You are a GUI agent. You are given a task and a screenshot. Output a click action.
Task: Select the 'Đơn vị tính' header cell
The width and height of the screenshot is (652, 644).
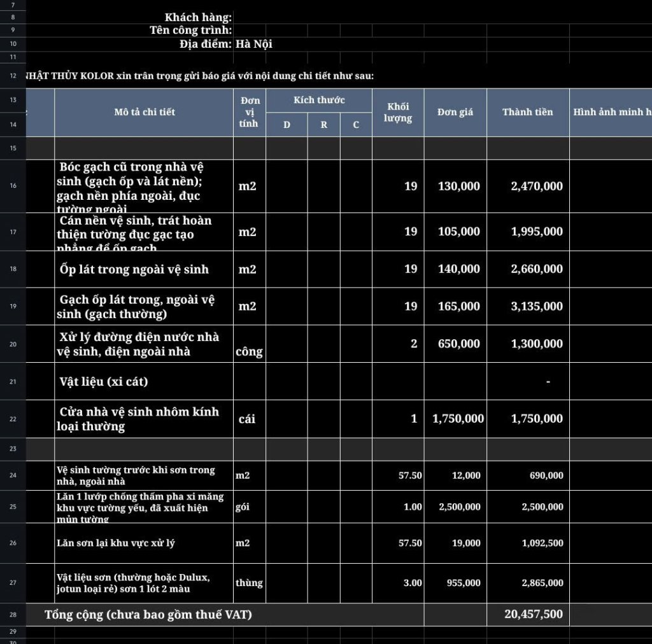coord(250,112)
